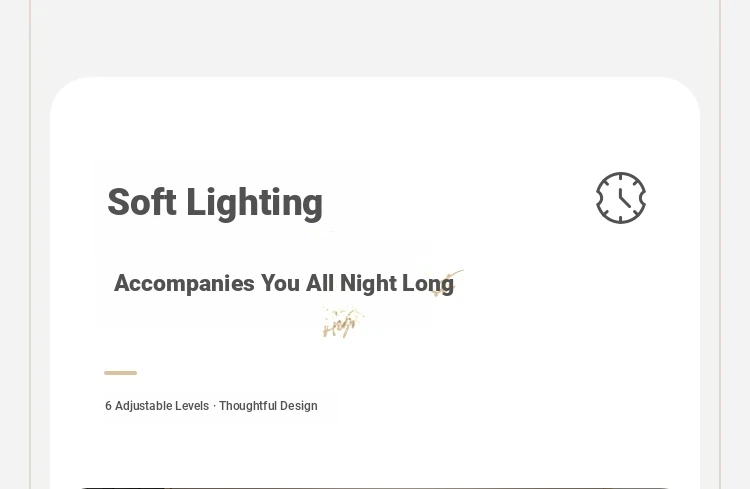Click the word Soft in the heading
This screenshot has height=489, width=750.
tap(142, 202)
